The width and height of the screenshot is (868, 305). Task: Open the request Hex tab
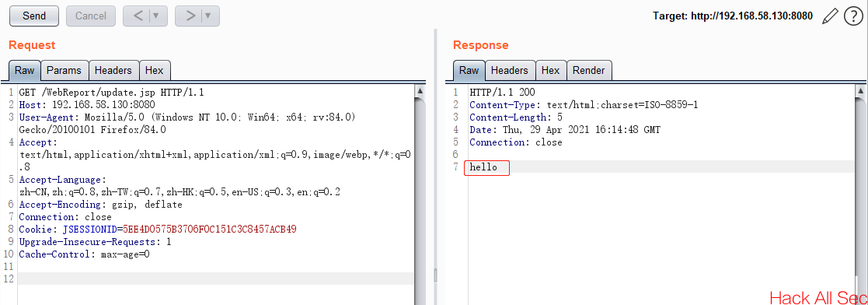[155, 71]
